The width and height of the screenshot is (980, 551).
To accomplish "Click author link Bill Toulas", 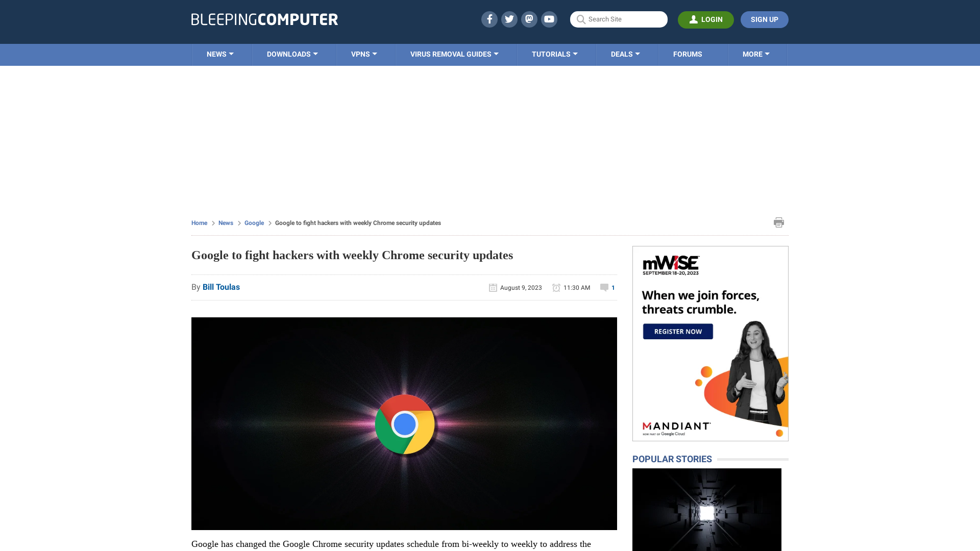I will click(x=221, y=287).
